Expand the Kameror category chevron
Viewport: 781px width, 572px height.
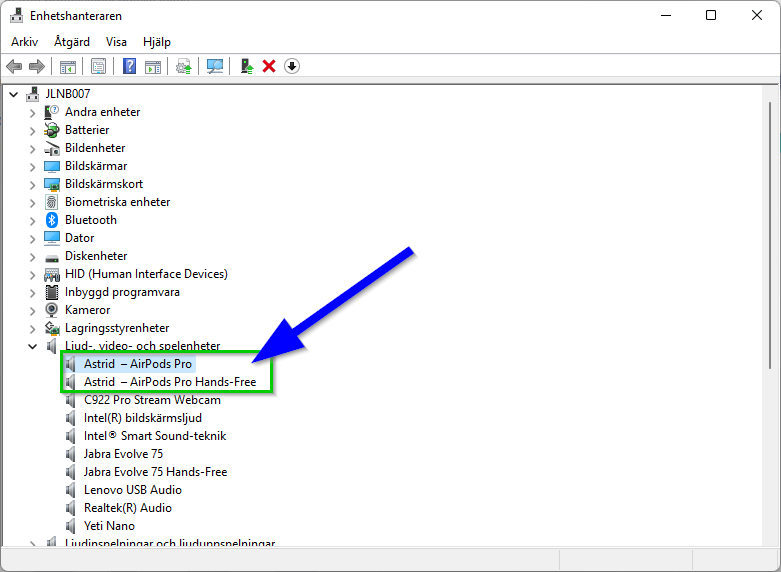[33, 310]
